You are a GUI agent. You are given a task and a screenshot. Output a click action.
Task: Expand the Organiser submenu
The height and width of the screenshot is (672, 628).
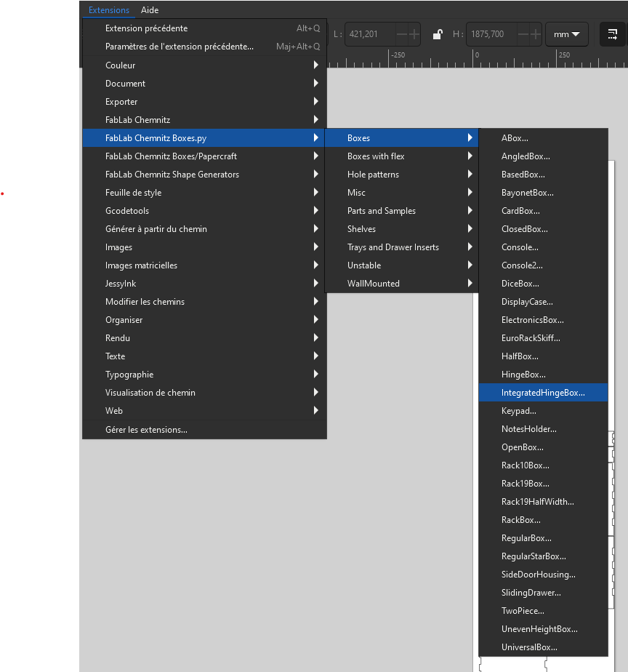(205, 320)
